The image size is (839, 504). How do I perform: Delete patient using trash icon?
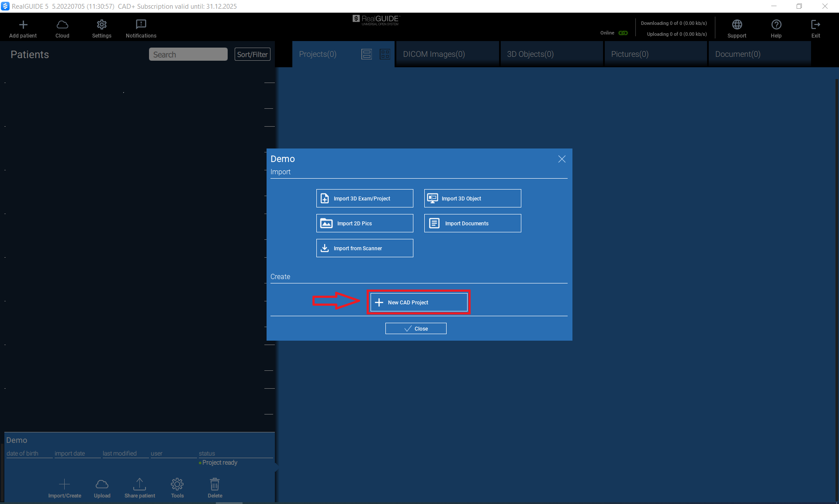[215, 484]
